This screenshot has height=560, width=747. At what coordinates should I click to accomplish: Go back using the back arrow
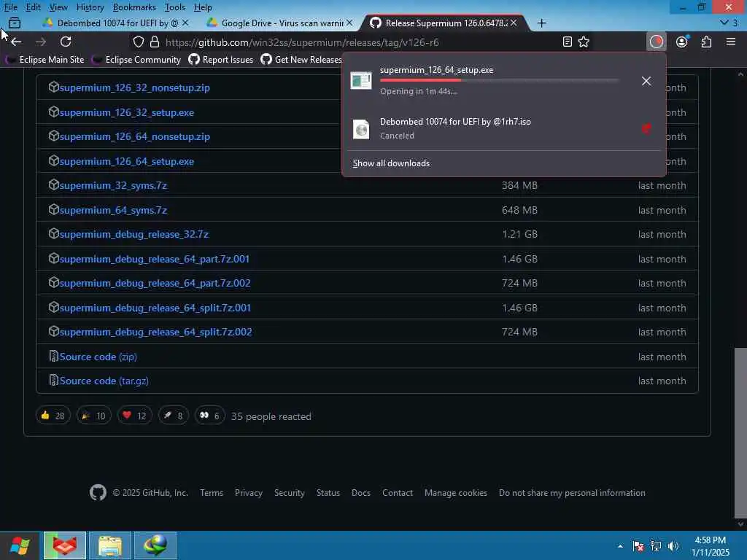click(16, 42)
